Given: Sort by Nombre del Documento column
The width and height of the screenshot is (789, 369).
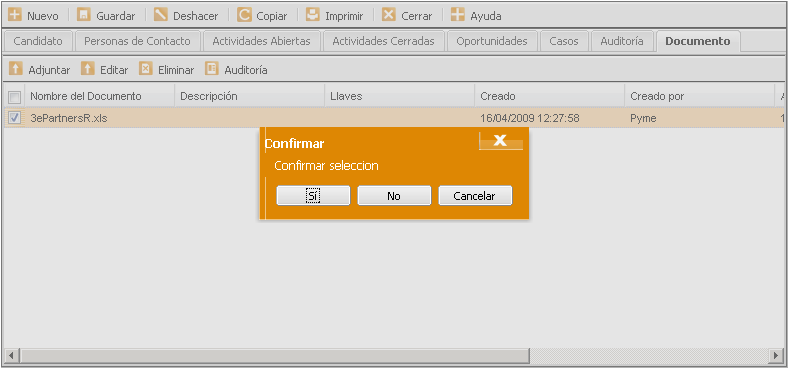Looking at the screenshot, I should 100,96.
